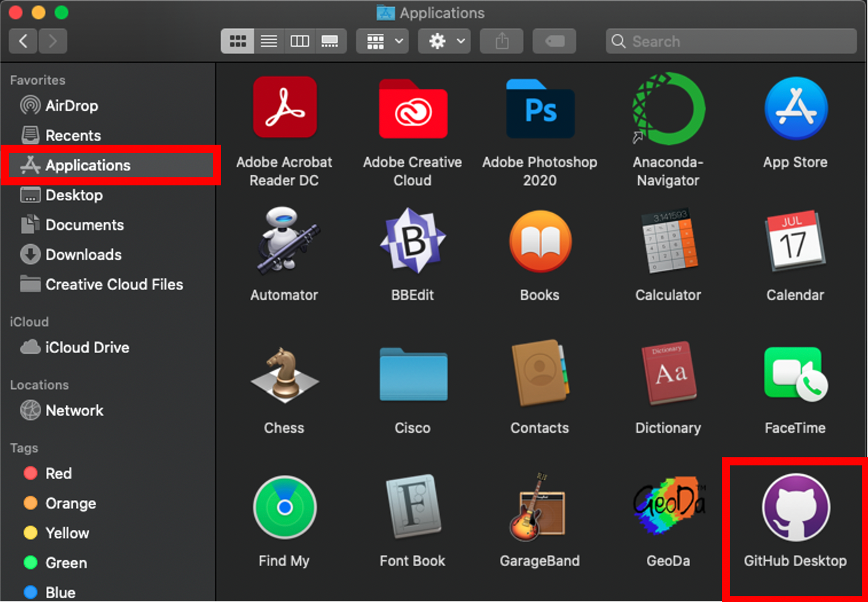
Task: Select the GitHub Desktop app icon
Action: [796, 507]
